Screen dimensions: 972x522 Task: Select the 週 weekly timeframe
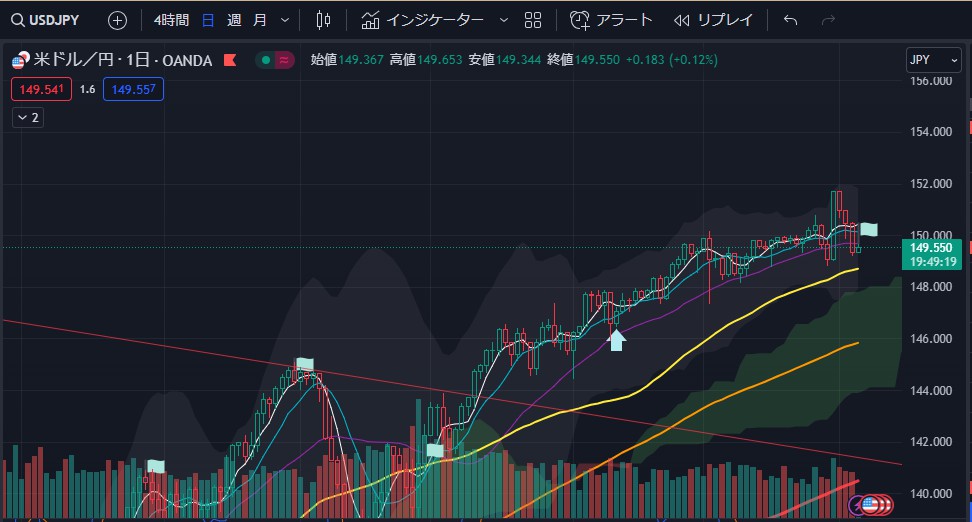[234, 20]
